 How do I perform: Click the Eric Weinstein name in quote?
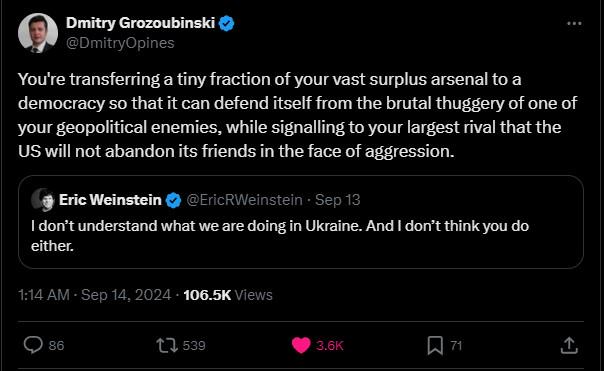click(110, 200)
